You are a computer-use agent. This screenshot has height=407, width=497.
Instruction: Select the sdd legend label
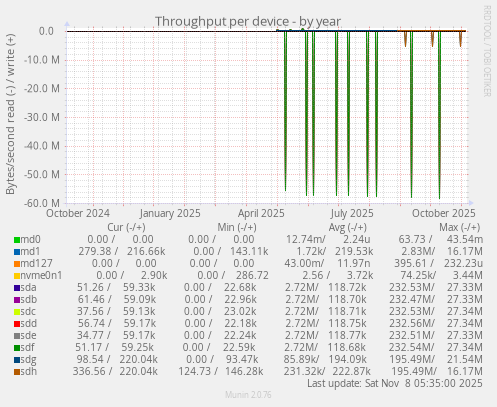pos(29,323)
